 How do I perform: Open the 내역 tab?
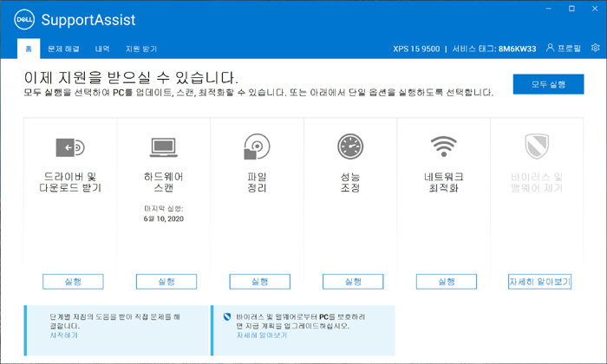[102, 49]
